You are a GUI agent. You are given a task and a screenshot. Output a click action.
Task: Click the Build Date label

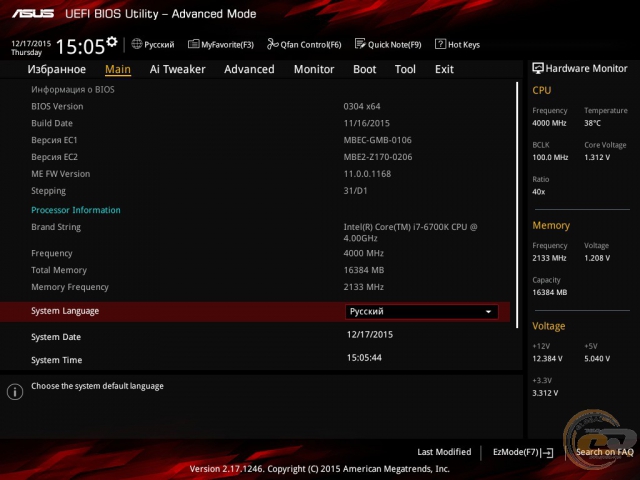(x=52, y=123)
